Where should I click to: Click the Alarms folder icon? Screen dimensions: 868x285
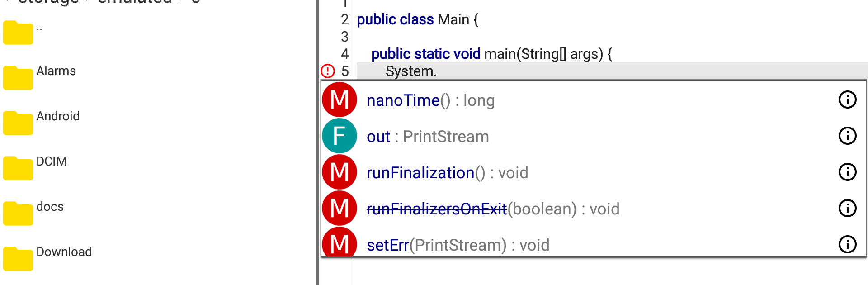(18, 77)
